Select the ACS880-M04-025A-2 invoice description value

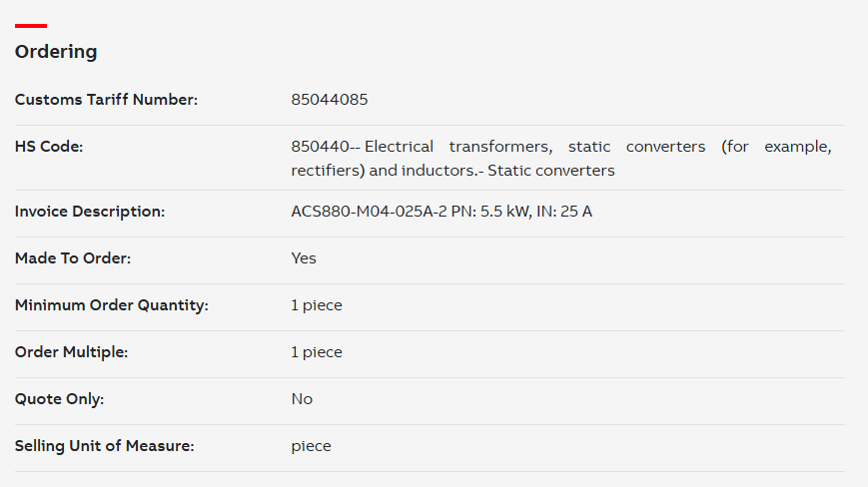[x=441, y=212]
